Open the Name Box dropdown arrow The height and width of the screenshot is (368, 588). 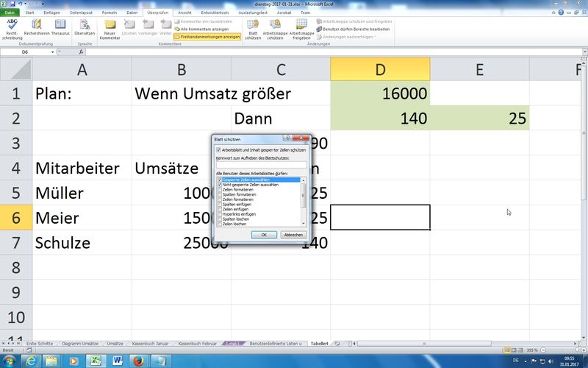click(52, 52)
